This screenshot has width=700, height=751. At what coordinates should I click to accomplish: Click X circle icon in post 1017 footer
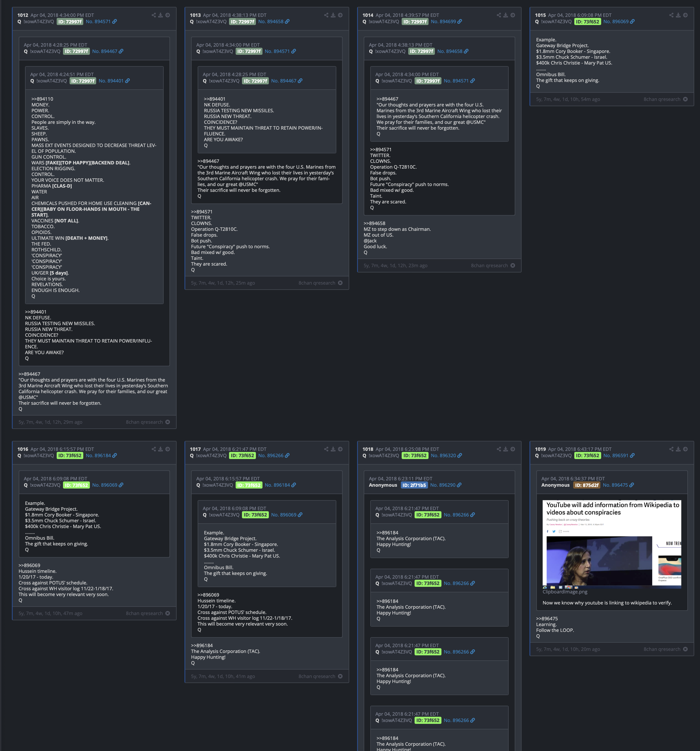point(340,676)
